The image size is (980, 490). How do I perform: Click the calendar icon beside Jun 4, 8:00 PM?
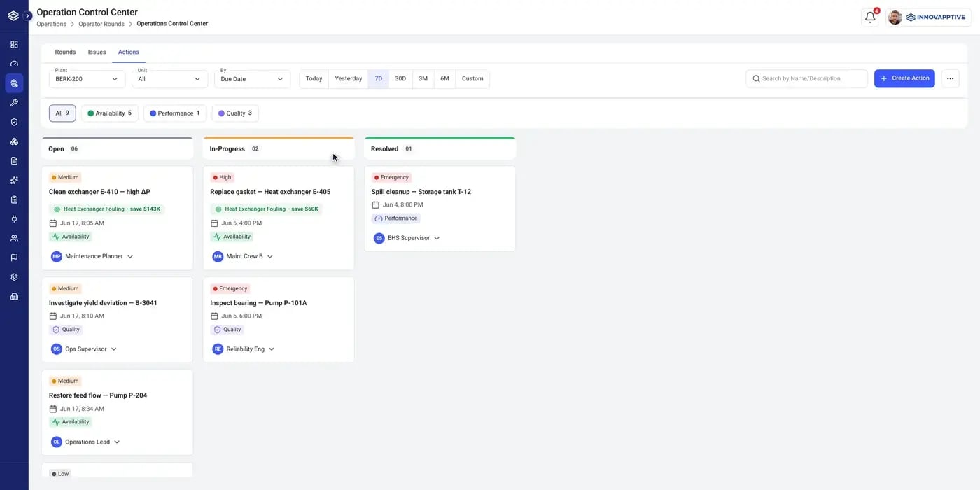(376, 205)
